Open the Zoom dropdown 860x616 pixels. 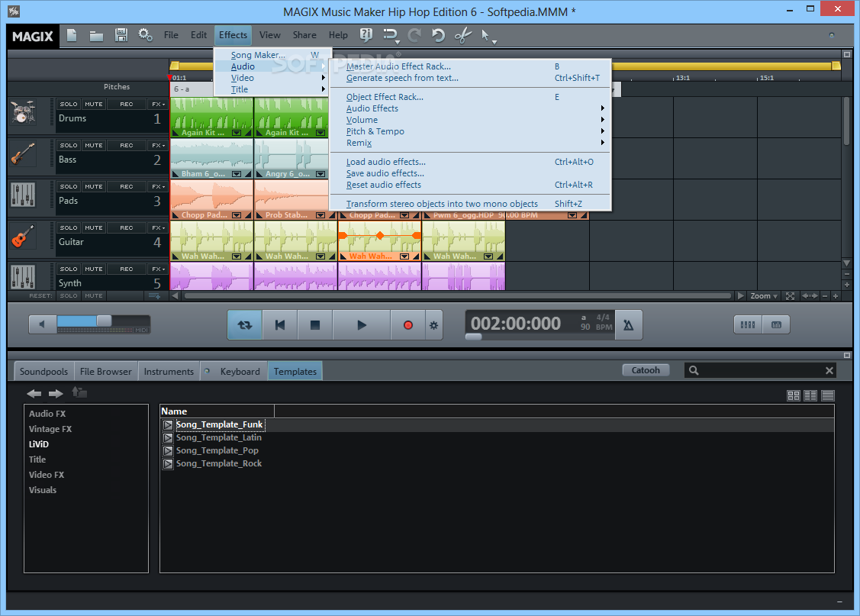(763, 296)
